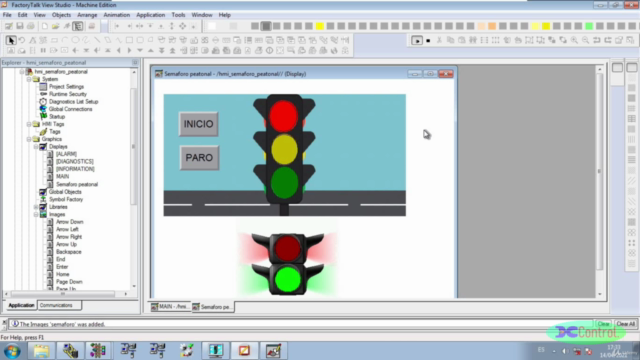The height and width of the screenshot is (360, 640).
Task: Choose the straight line drawing tool
Action: tap(97, 40)
